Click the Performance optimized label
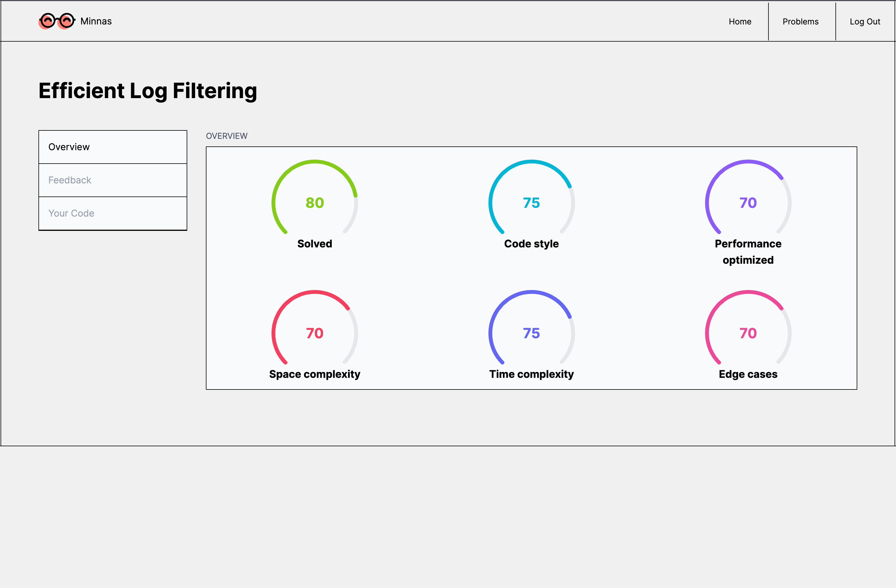The height and width of the screenshot is (588, 896). 748,252
